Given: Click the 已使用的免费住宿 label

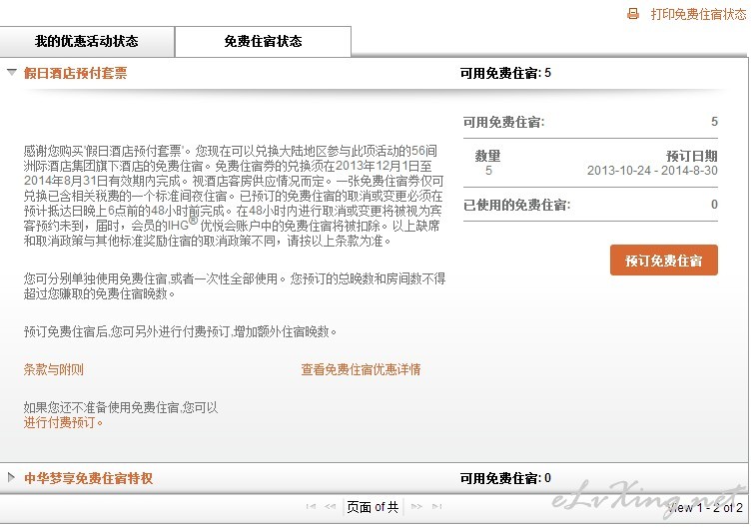Looking at the screenshot, I should (x=517, y=205).
